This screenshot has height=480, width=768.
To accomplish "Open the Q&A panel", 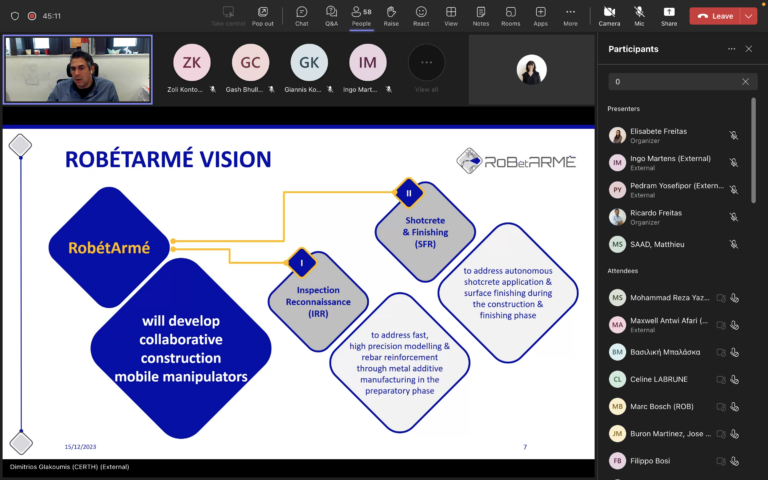I will click(x=332, y=16).
